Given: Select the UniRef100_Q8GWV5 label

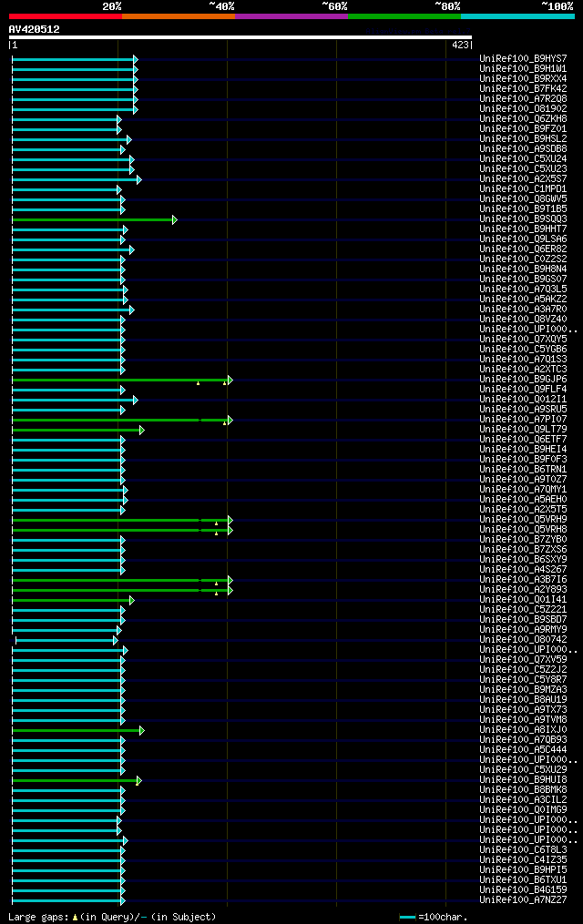Looking at the screenshot, I should click(x=523, y=199).
